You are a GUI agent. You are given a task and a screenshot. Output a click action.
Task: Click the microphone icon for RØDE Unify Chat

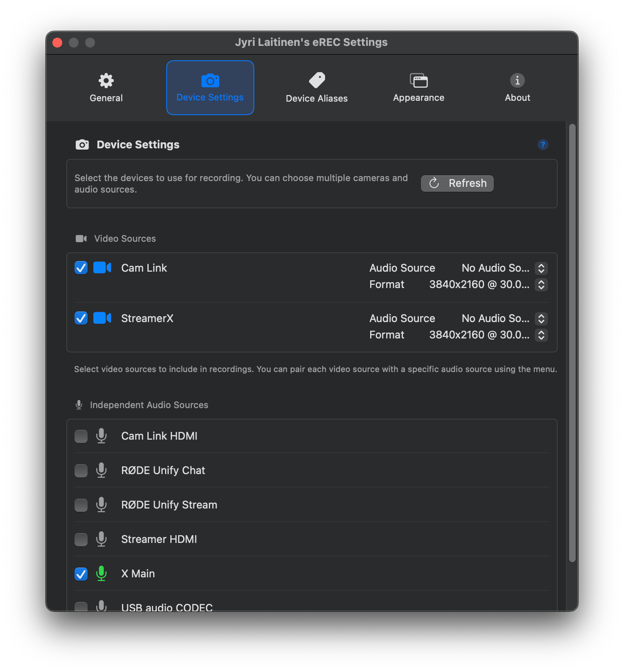click(102, 470)
